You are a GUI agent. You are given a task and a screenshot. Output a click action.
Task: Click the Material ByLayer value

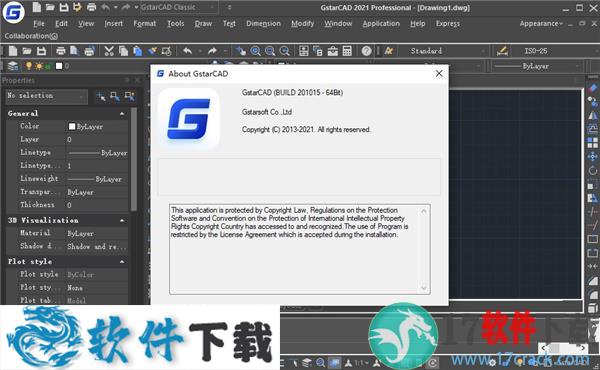[x=97, y=233]
